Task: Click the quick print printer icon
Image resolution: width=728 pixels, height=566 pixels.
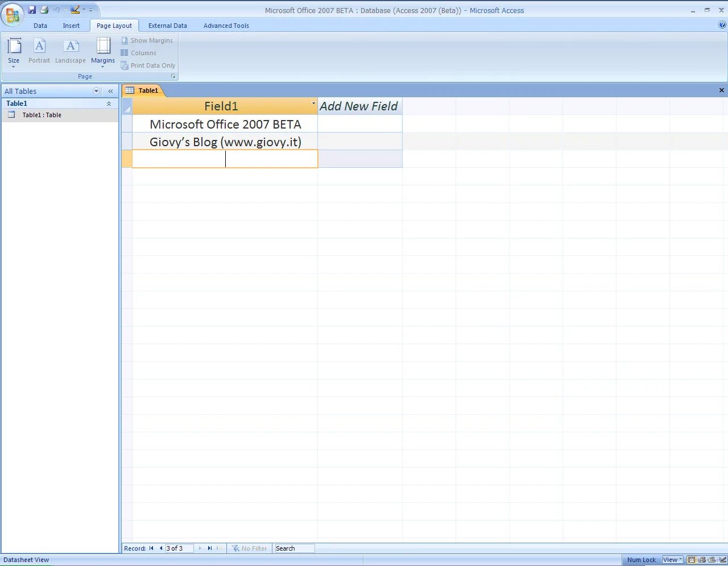Action: click(x=44, y=10)
